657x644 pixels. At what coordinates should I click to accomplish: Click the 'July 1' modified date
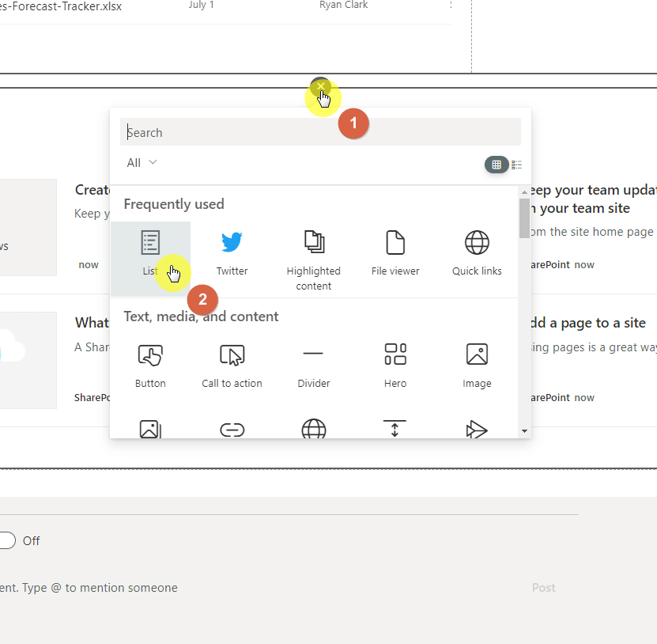point(202,5)
